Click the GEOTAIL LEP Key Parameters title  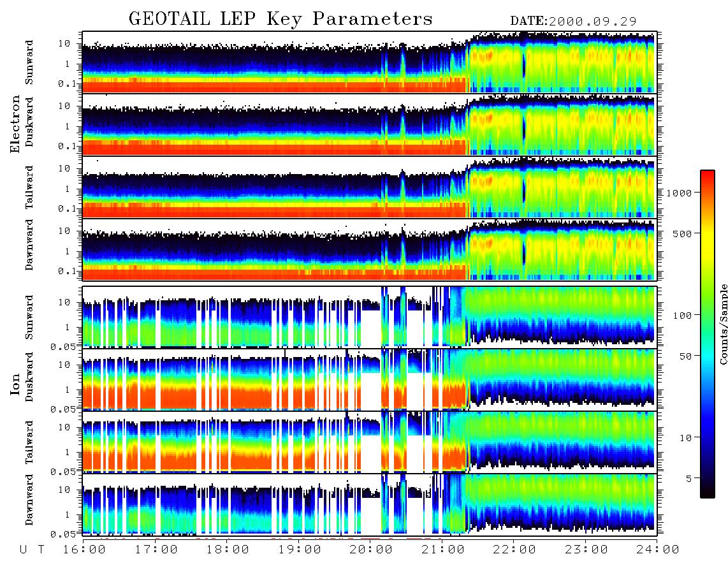click(x=280, y=18)
